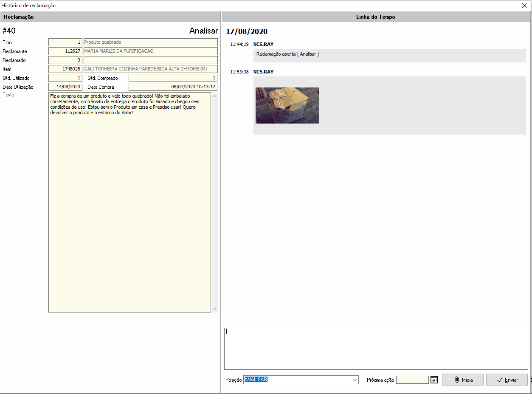532x394 pixels.
Task: Click the Linha do Tempo panel header
Action: point(376,17)
